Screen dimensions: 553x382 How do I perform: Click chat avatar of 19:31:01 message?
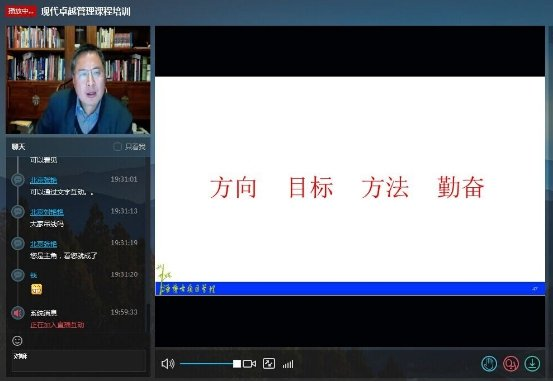[18, 180]
